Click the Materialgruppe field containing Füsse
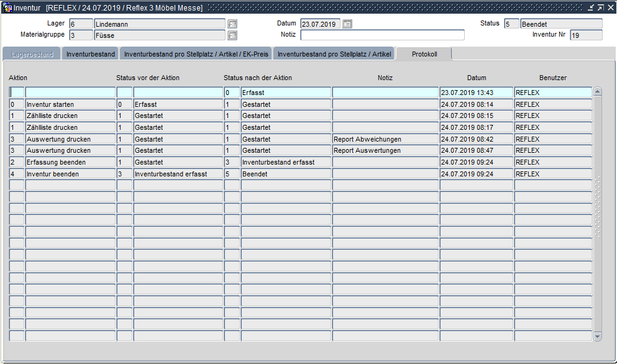 pos(159,35)
